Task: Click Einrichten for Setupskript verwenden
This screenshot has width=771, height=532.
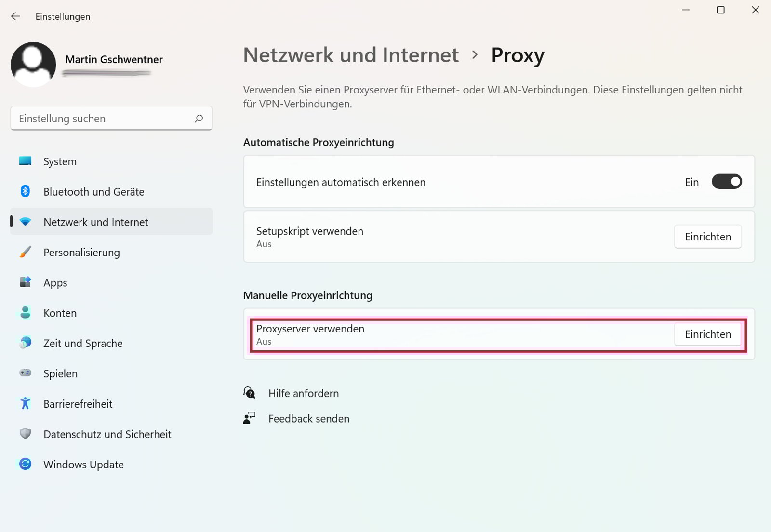Action: point(707,237)
